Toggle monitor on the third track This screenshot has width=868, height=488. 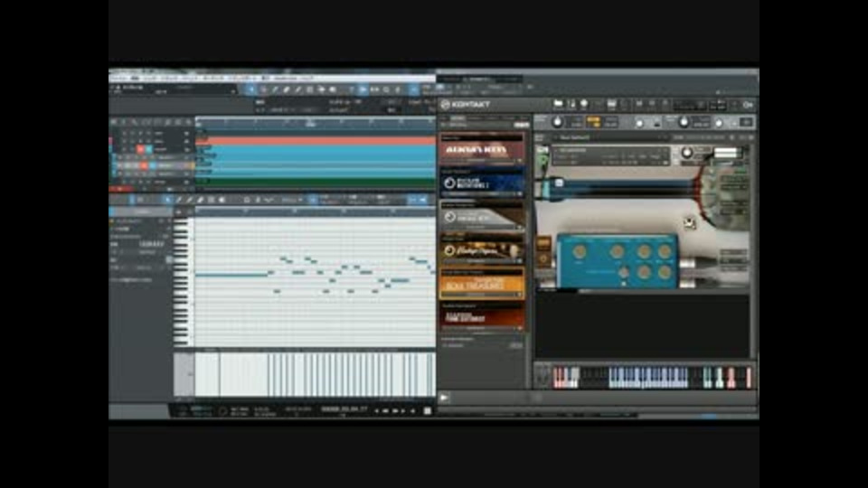[x=148, y=149]
